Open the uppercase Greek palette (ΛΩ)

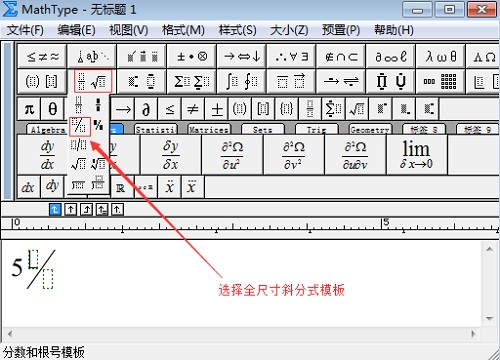point(483,56)
